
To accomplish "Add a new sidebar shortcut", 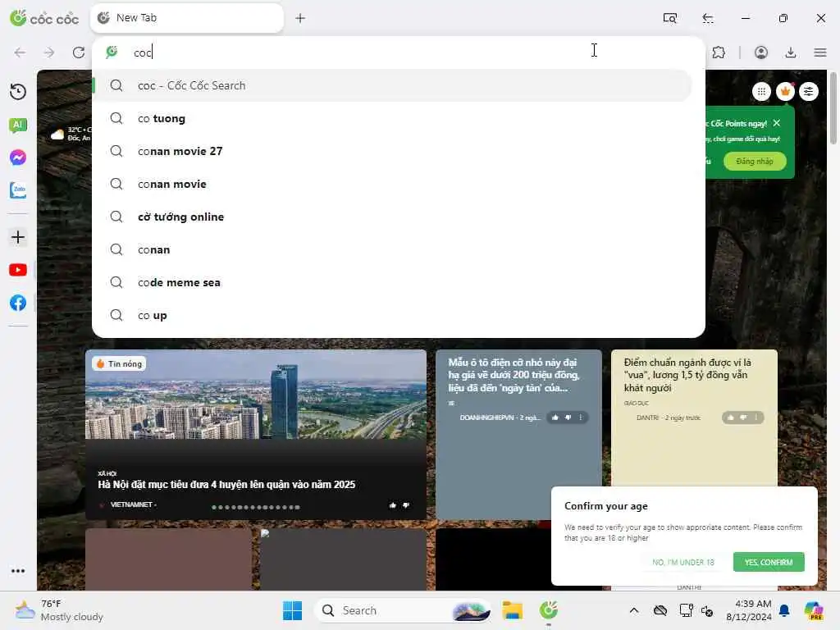I will (18, 237).
